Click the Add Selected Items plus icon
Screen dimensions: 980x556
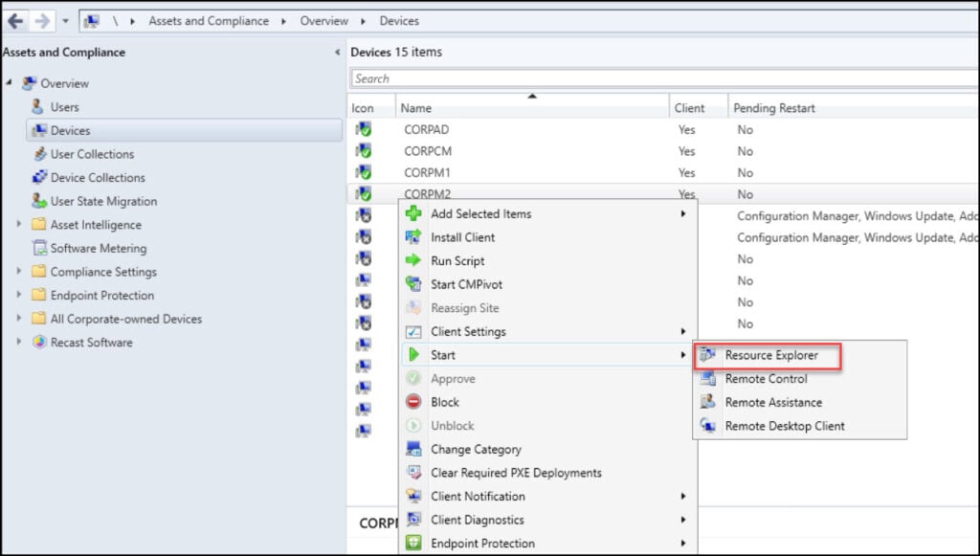[x=413, y=213]
